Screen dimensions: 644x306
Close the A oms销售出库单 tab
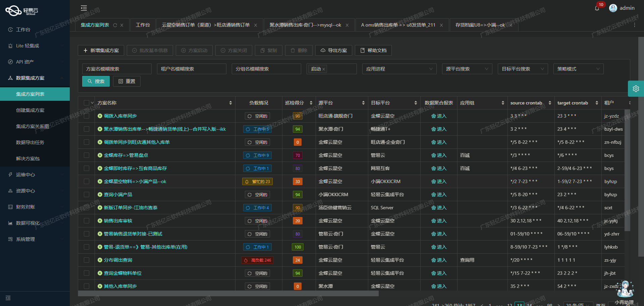tap(441, 25)
